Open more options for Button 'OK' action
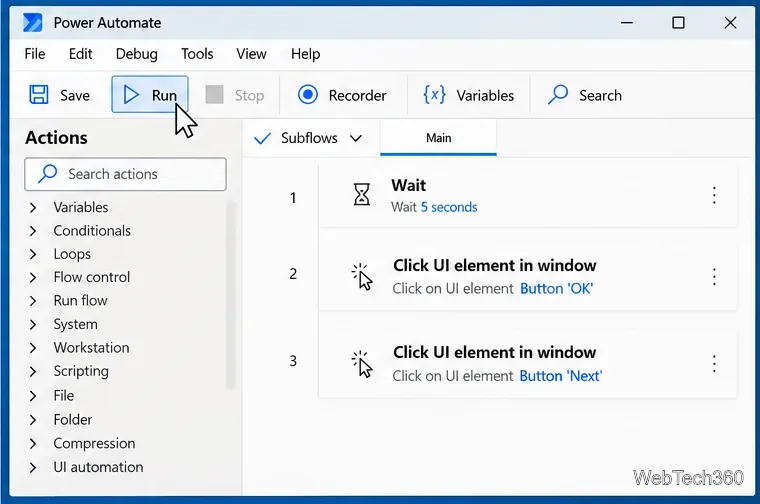The height and width of the screenshot is (504, 760). [x=714, y=277]
